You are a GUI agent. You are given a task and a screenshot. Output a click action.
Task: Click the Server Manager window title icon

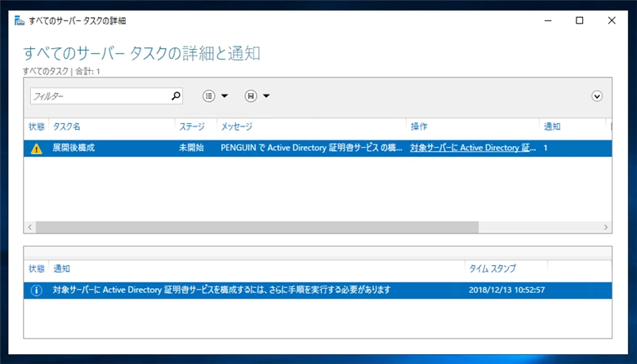(x=19, y=20)
